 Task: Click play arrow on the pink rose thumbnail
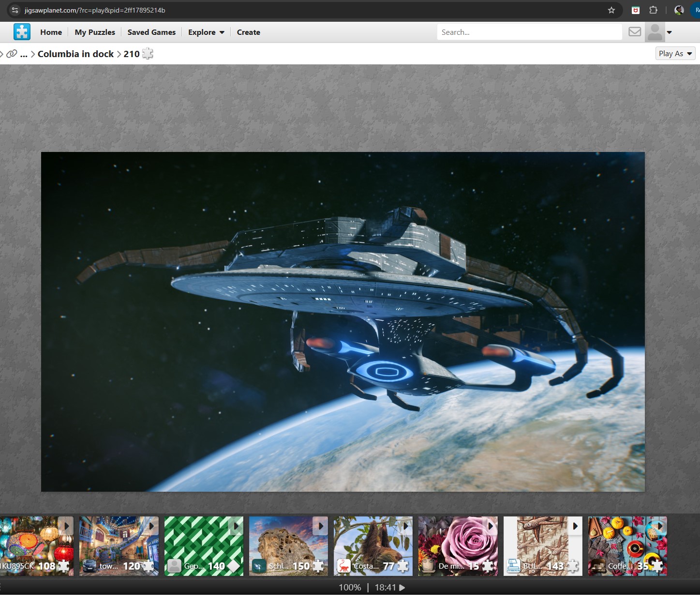click(x=490, y=526)
